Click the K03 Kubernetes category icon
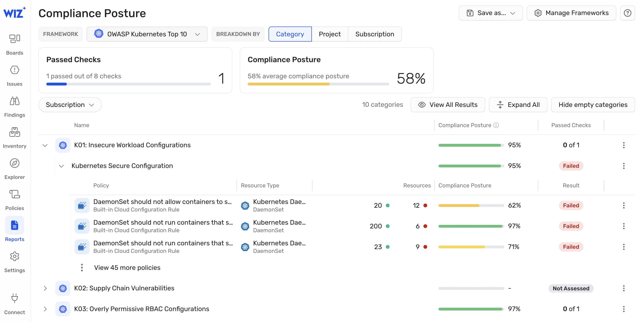 point(63,309)
